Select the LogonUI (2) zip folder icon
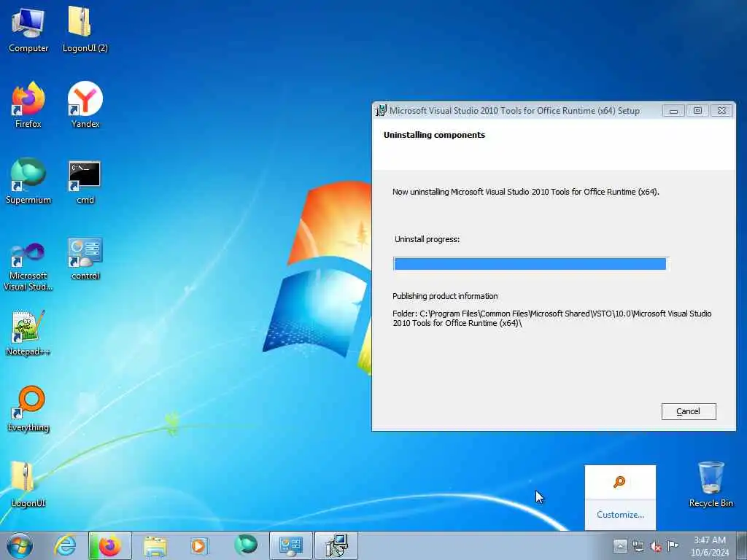Screen dimensions: 747x560 coord(85,29)
